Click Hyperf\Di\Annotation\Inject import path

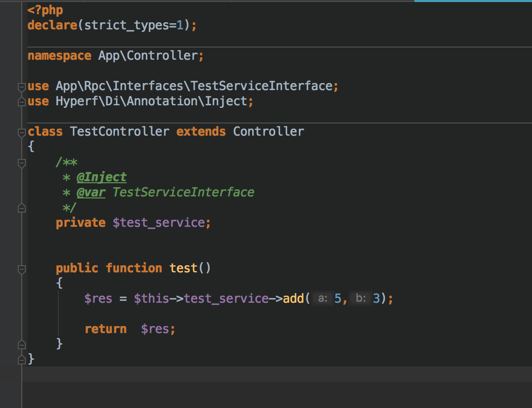coord(151,101)
